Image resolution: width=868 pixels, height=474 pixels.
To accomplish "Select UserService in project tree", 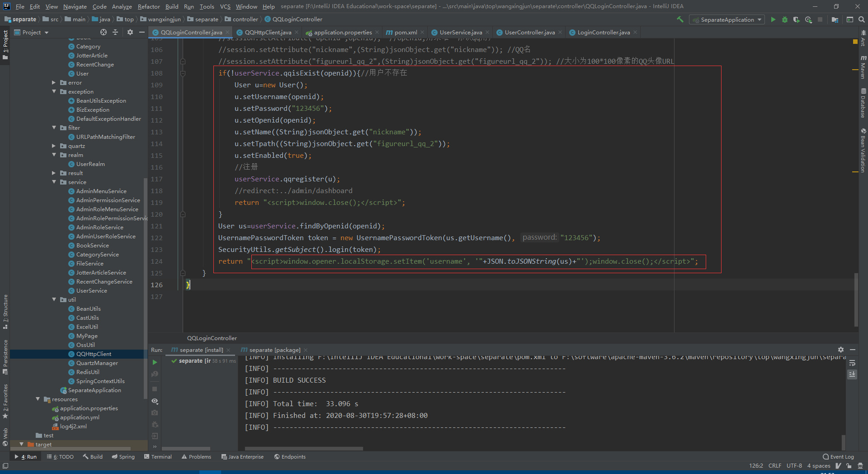I will point(91,291).
